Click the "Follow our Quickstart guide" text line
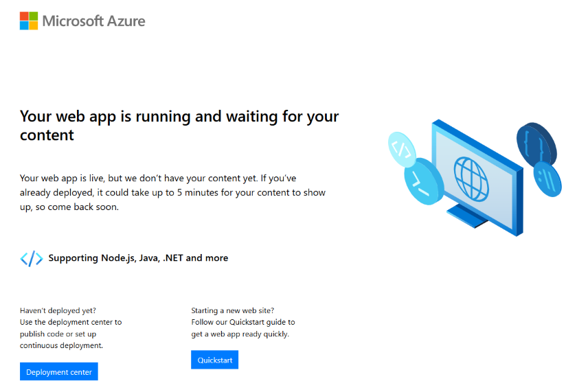 coord(242,322)
